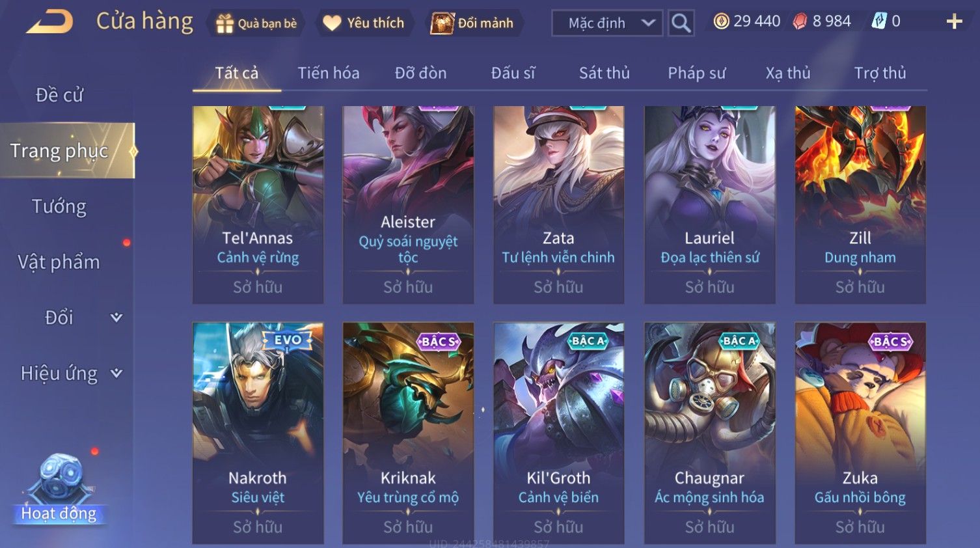Screen dimensions: 980x548
Task: Select the Tiến hóa tab
Action: (x=329, y=73)
